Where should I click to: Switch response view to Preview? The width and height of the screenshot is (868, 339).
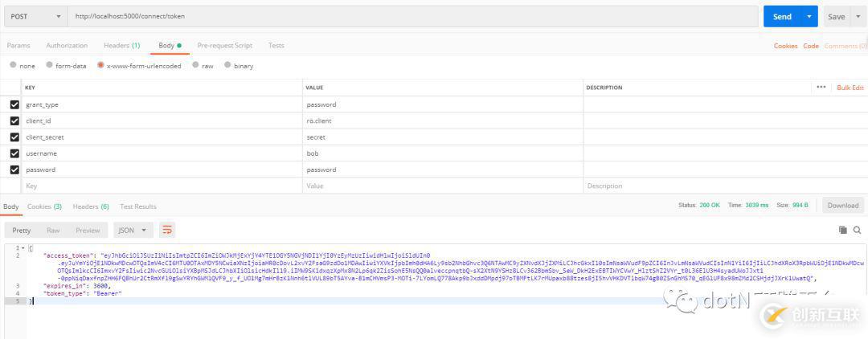pos(88,230)
